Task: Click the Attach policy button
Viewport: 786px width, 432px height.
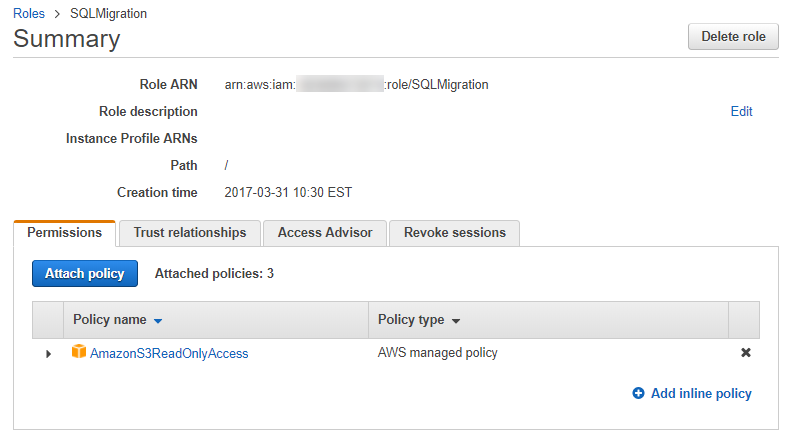Action: [x=85, y=274]
